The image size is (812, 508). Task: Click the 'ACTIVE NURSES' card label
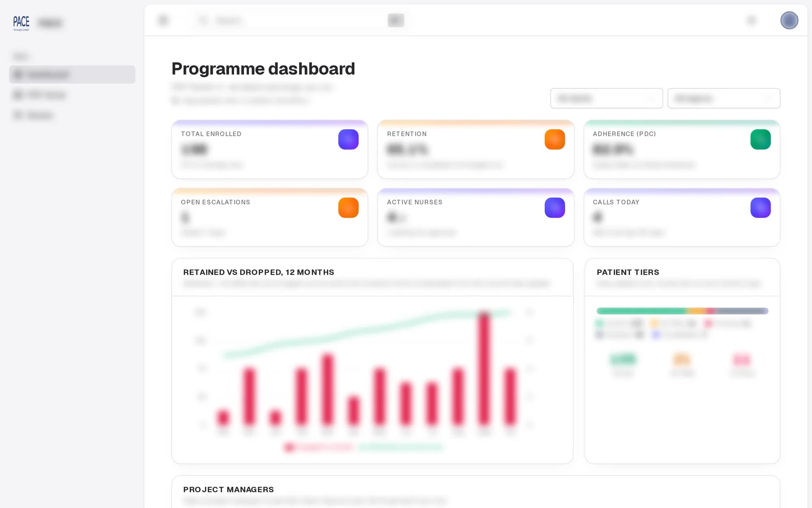click(x=415, y=202)
